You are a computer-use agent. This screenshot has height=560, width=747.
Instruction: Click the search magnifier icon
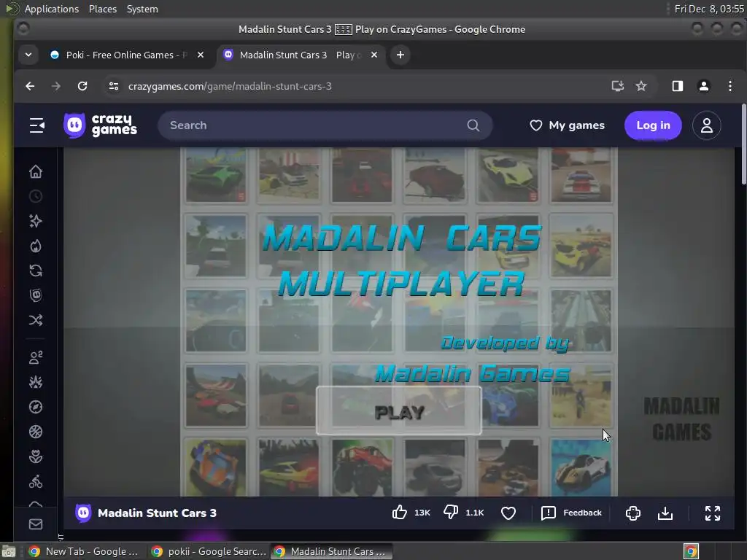[473, 125]
